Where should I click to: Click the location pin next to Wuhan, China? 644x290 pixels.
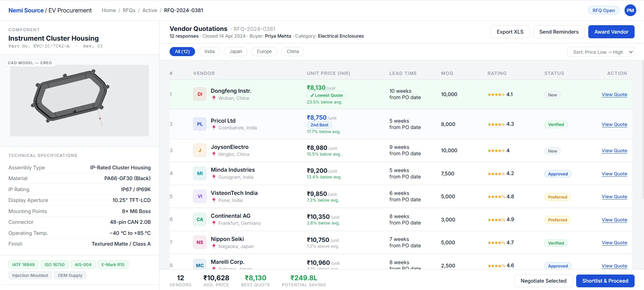(x=214, y=98)
